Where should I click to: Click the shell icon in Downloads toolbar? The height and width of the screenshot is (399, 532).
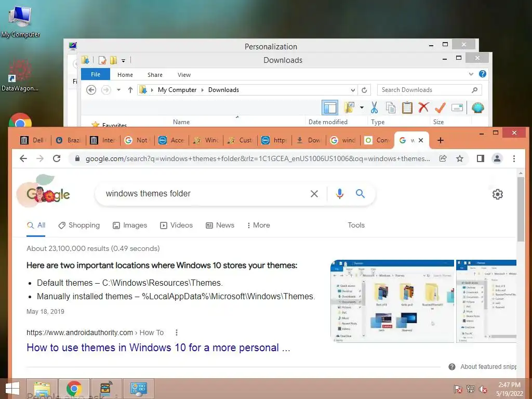pyautogui.click(x=478, y=108)
